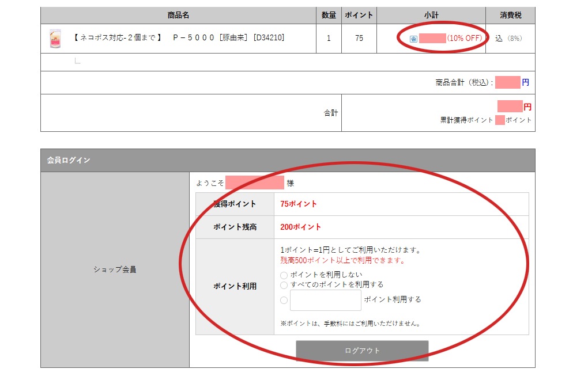The image size is (588, 380).
Task: Select 'すべてのポイントを利用する' radio button
Action: point(284,285)
